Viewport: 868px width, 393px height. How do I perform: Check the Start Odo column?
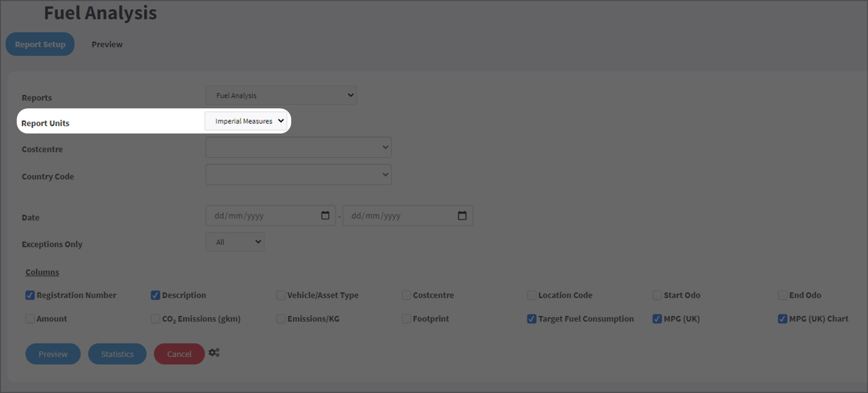click(657, 295)
